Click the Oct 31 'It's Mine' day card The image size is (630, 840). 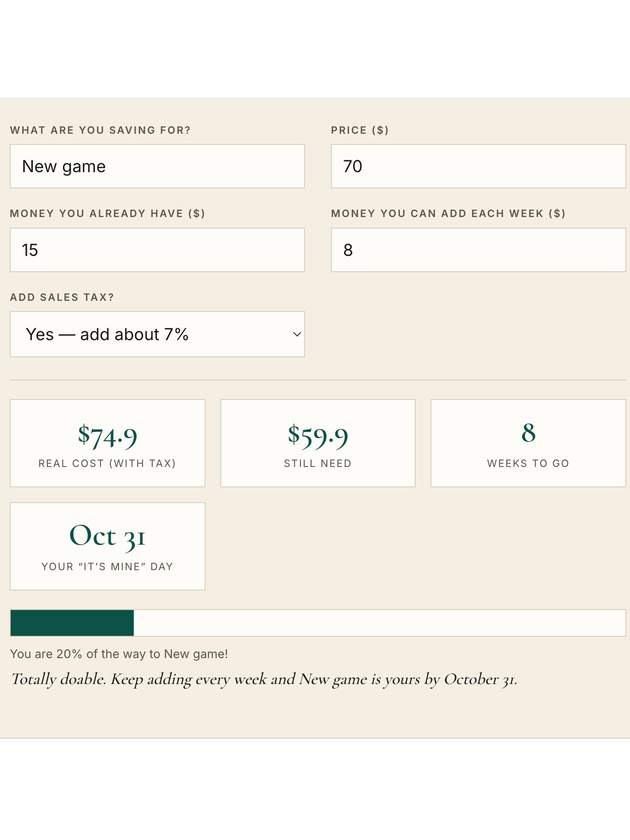(x=107, y=546)
